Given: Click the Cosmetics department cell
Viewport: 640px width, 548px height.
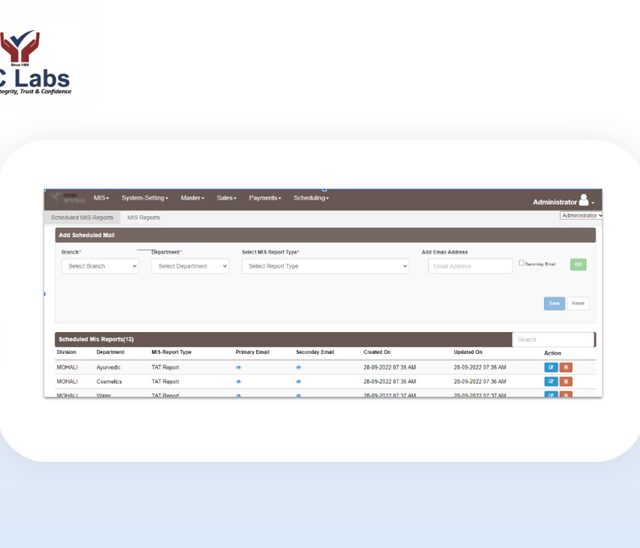Looking at the screenshot, I should pyautogui.click(x=109, y=382).
